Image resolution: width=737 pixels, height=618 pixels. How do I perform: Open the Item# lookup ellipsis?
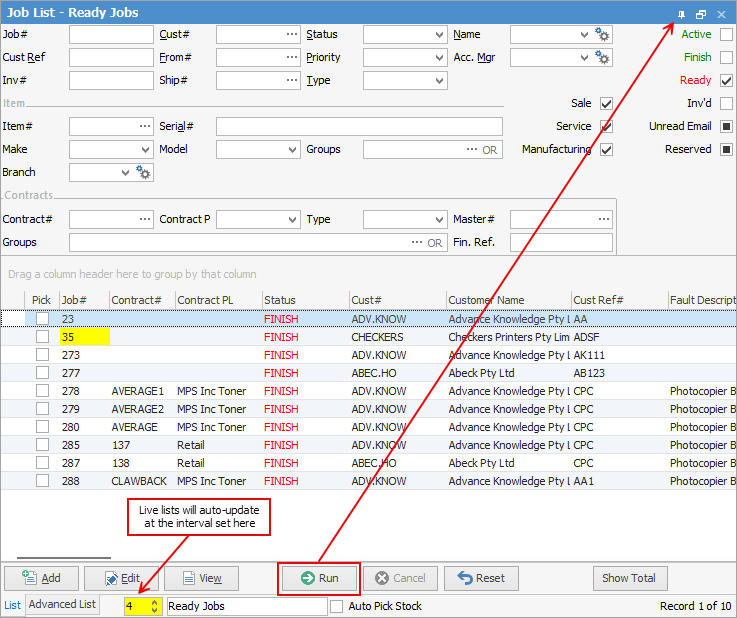(145, 126)
